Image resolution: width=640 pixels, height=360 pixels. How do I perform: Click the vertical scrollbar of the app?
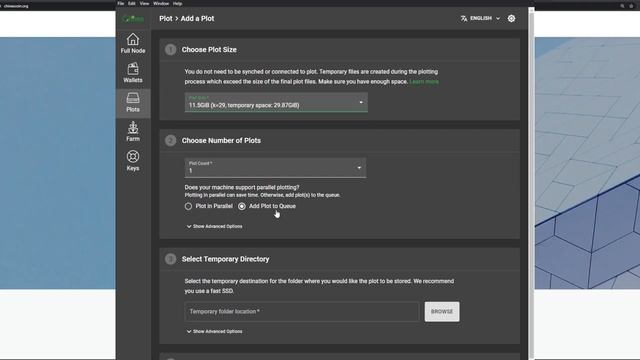(x=531, y=184)
